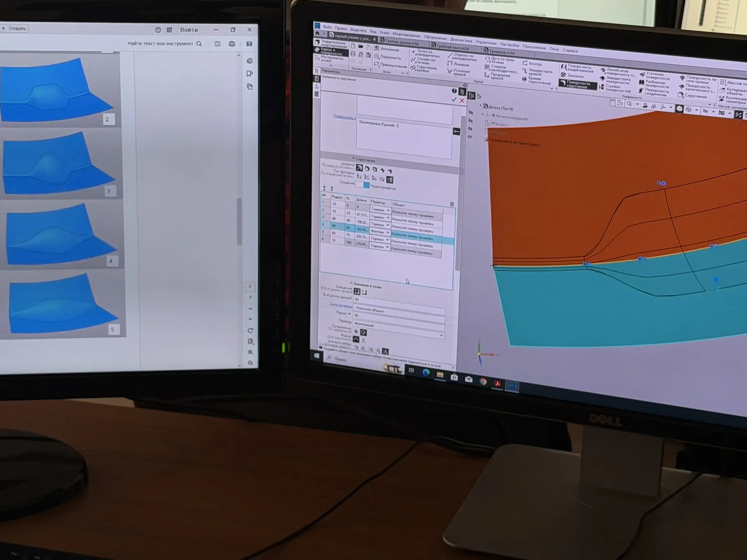This screenshot has width=747, height=560.
Task: Choose Эквидистанта кривой tool
Action: click(537, 72)
